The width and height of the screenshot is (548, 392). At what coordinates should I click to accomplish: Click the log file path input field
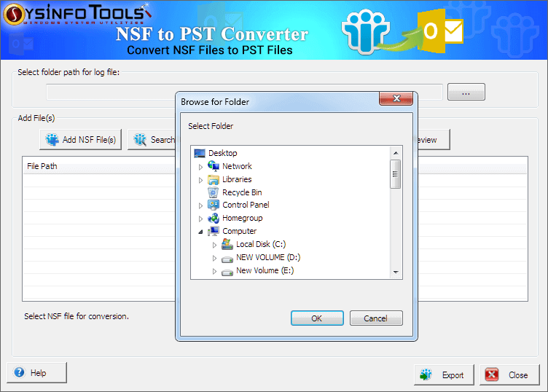(x=244, y=92)
